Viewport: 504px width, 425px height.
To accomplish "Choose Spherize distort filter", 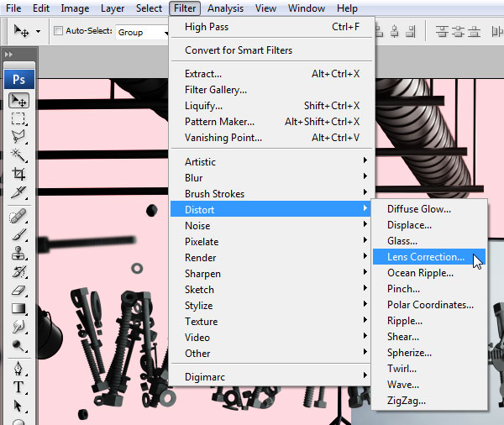I will [428, 352].
